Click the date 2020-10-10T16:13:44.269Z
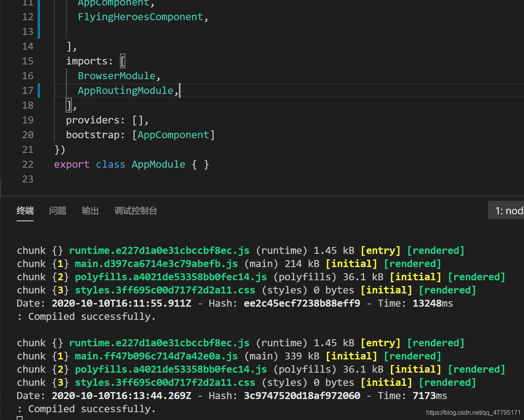This screenshot has width=524, height=420. [121, 396]
